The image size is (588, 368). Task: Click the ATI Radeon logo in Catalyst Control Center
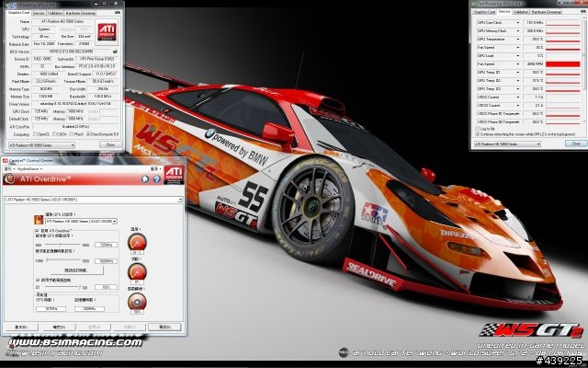click(x=174, y=175)
